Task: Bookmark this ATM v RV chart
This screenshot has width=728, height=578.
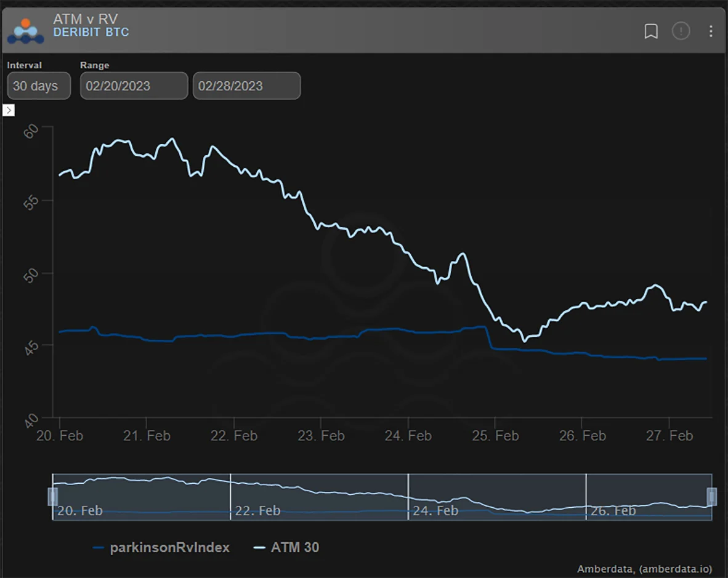Action: (651, 31)
